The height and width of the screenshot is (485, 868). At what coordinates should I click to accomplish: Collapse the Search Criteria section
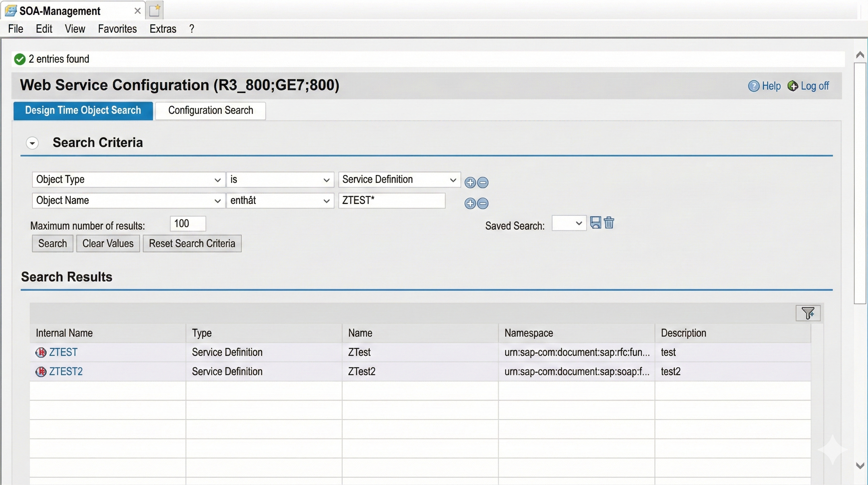point(32,143)
